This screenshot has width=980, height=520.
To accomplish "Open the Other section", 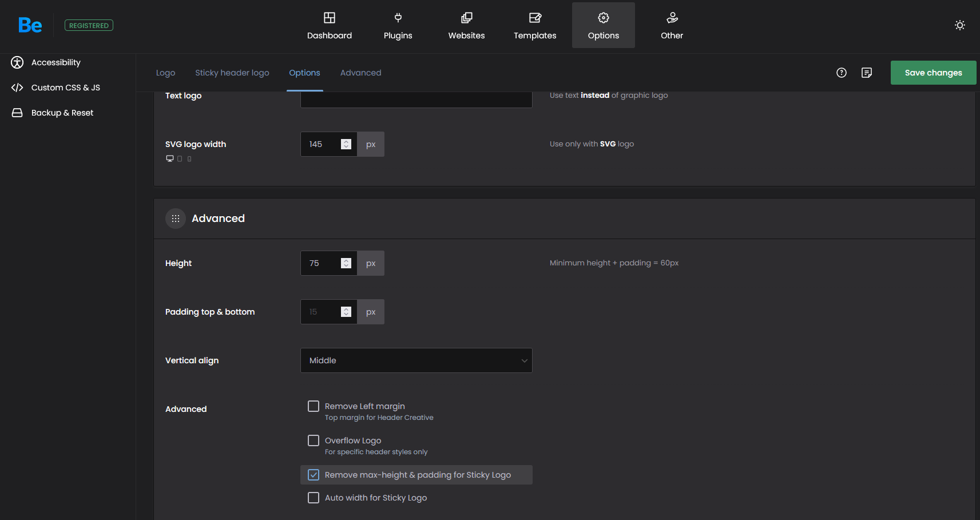I will coord(672,25).
